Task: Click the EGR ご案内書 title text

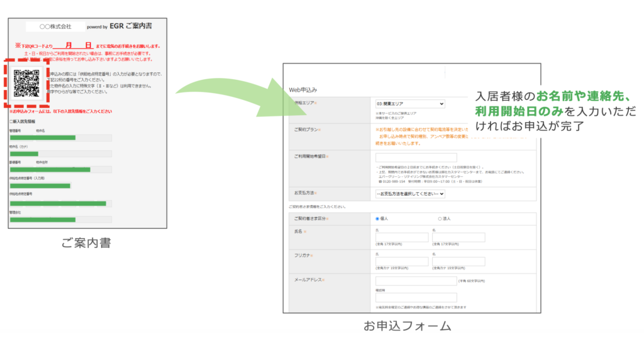Action: tap(131, 26)
